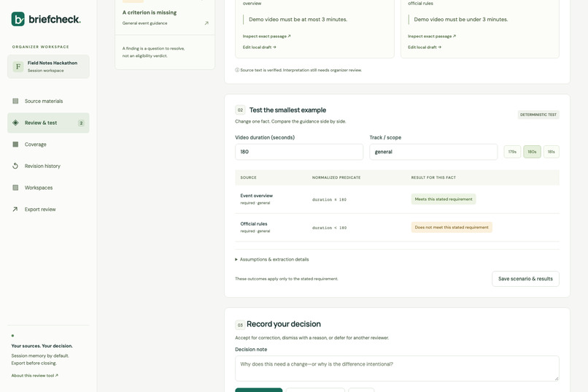Click the Demo video must be under 3 minutes quote
Viewport: 588px width, 392px height.
(x=461, y=20)
